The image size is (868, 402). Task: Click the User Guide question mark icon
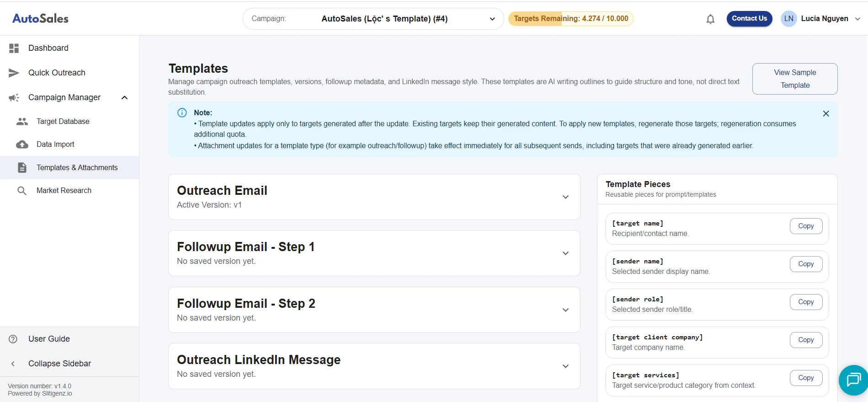tap(13, 339)
